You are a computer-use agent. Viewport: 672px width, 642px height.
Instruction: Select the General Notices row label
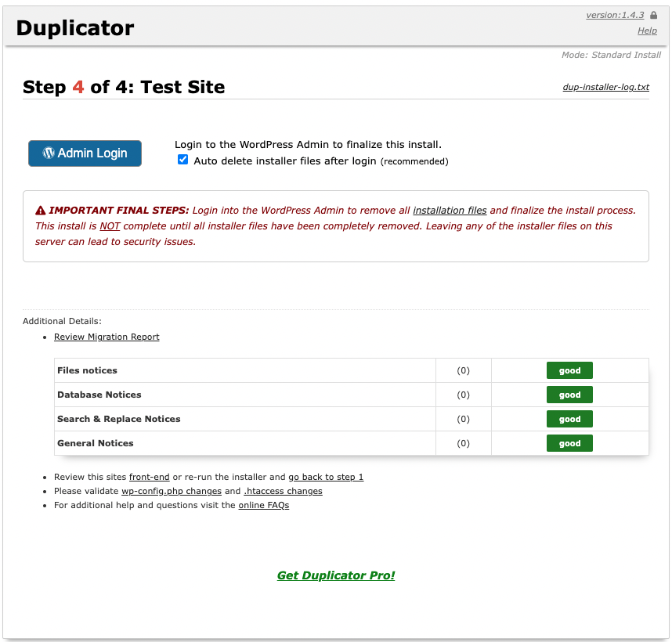95,443
